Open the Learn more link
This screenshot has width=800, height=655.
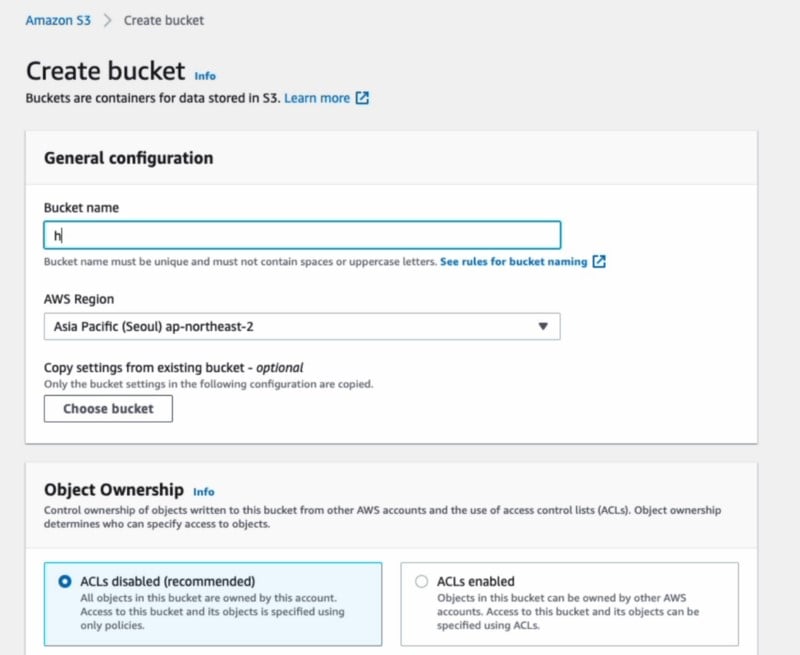pos(317,98)
